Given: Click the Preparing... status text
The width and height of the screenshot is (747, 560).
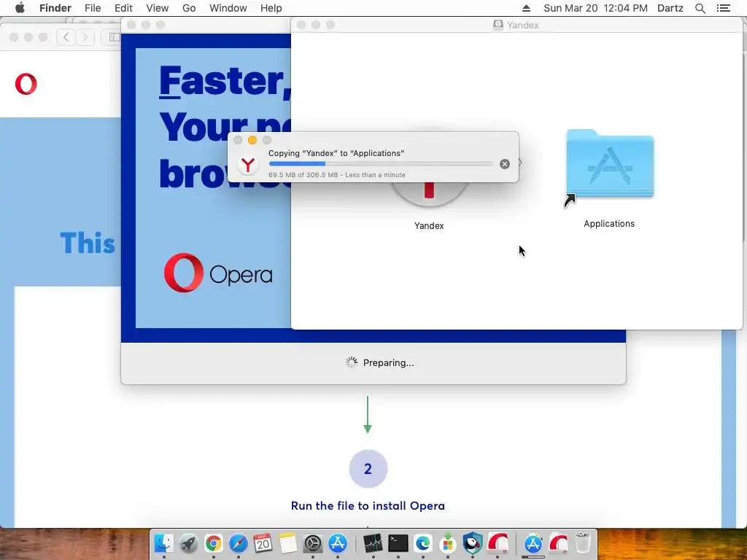Looking at the screenshot, I should [388, 363].
